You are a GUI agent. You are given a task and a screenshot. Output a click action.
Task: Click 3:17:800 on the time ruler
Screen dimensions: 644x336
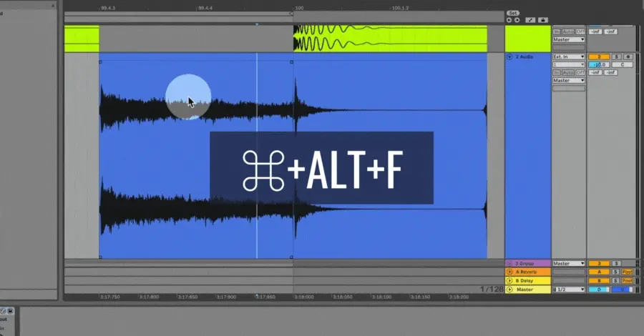click(x=149, y=297)
